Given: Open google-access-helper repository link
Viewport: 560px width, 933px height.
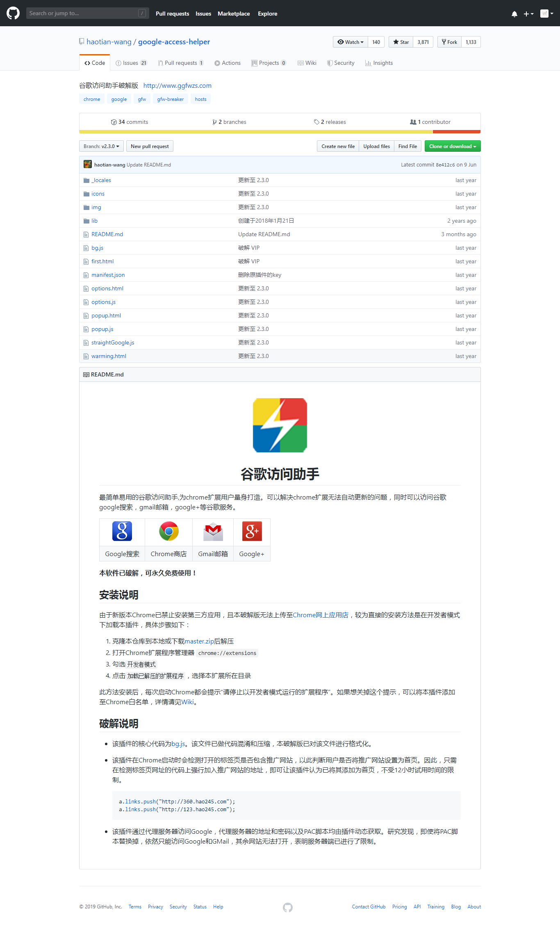Looking at the screenshot, I should coord(174,42).
